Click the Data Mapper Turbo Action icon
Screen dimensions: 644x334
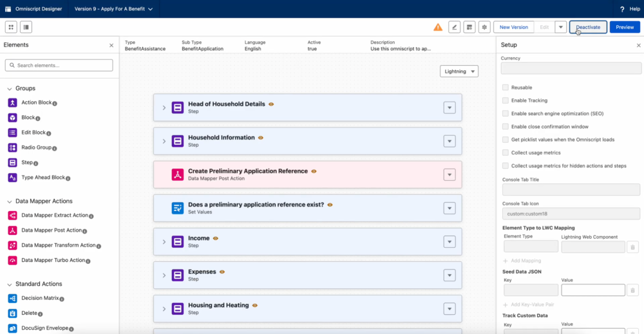[x=12, y=261]
